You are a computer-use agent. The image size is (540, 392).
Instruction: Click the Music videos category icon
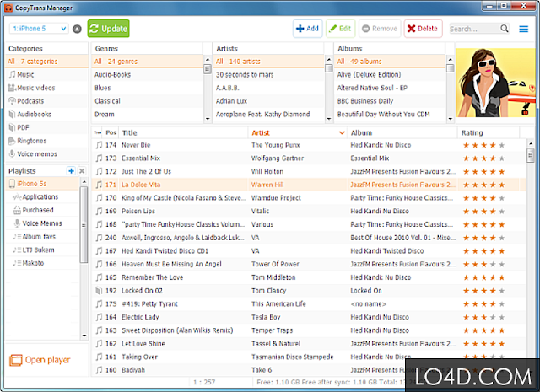[12, 88]
